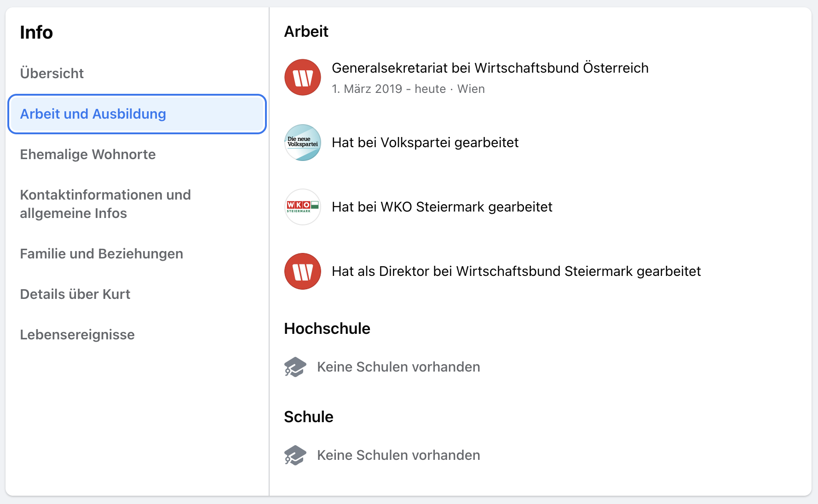818x504 pixels.
Task: Click the date text 1. März 2019 - heute · Wien
Action: click(x=408, y=89)
